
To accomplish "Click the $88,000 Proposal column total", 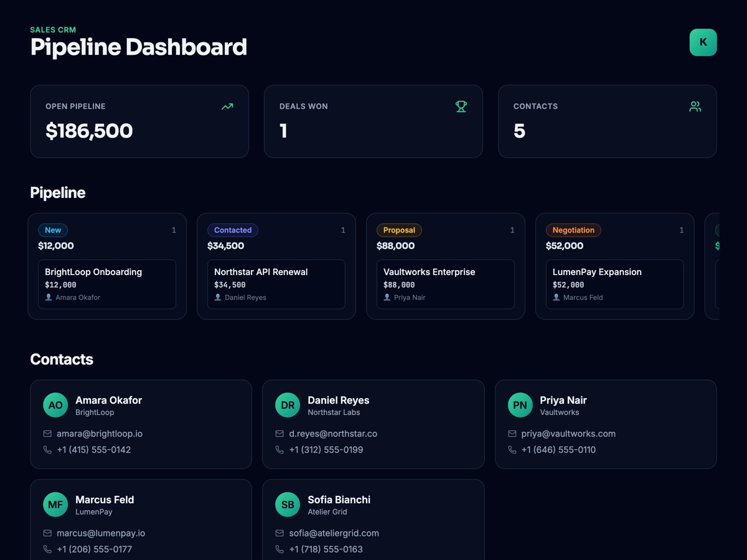I will pyautogui.click(x=396, y=246).
